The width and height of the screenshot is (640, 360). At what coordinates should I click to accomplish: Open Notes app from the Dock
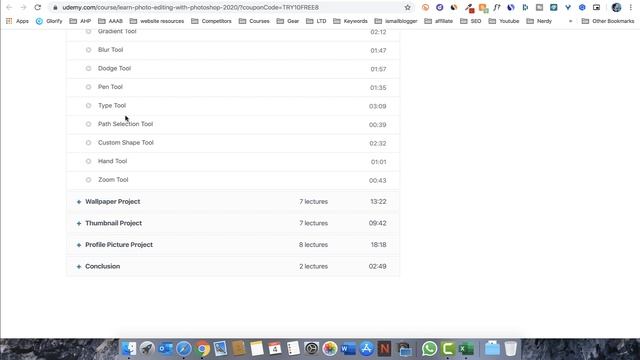click(257, 349)
